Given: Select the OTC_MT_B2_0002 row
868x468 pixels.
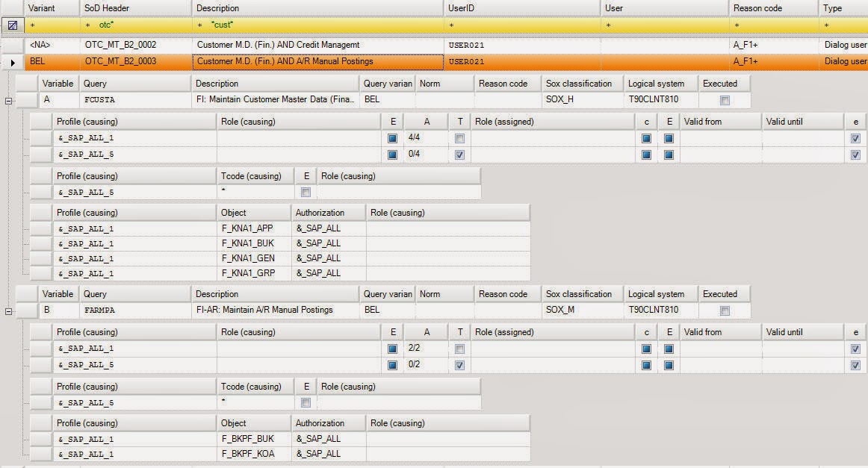Looking at the screenshot, I should (x=134, y=45).
